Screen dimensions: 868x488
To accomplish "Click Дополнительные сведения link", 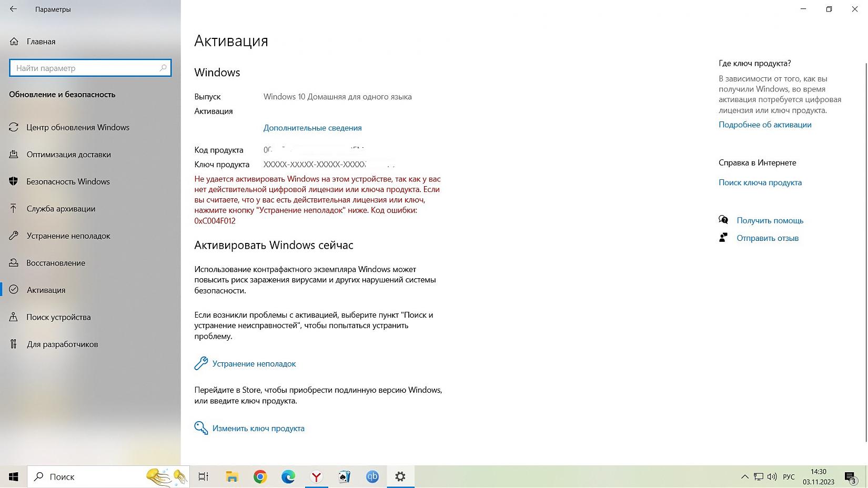I will (x=312, y=128).
